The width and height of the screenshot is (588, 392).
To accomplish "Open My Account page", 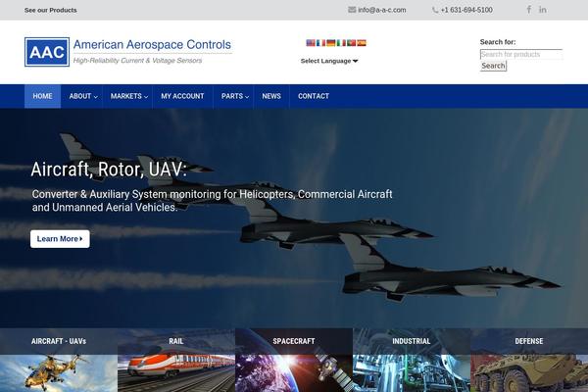I will (182, 96).
